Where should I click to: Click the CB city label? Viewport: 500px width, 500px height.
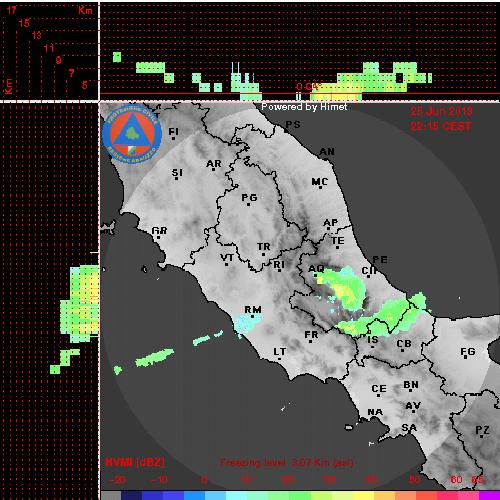coord(404,344)
